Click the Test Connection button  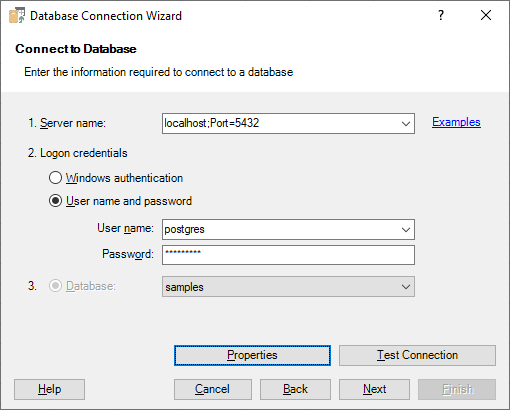(x=417, y=355)
